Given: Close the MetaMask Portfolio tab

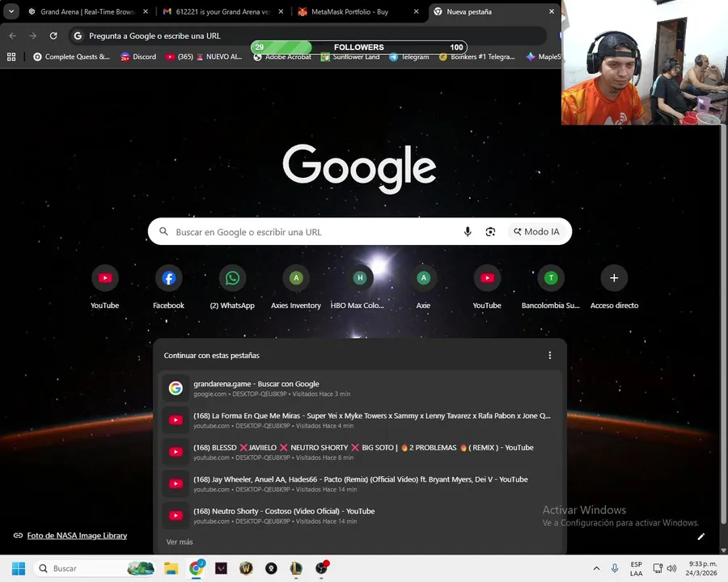Looking at the screenshot, I should click(416, 11).
